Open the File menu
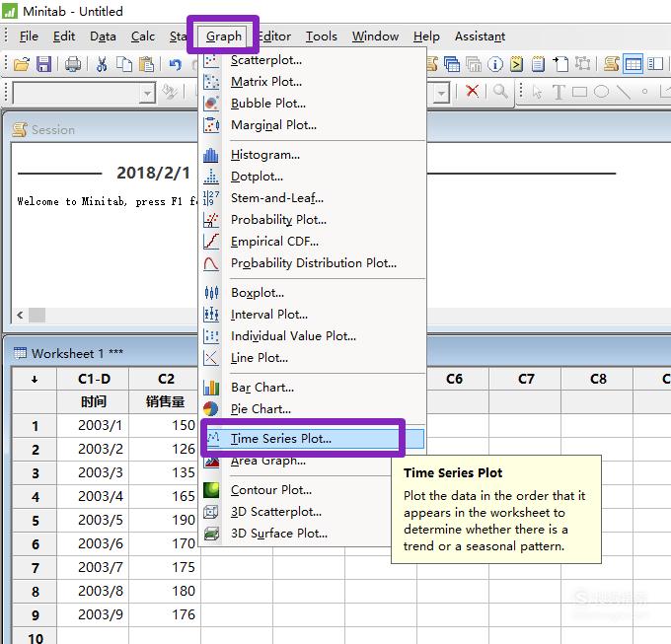Screen dimensions: 671x644 pyautogui.click(x=29, y=36)
